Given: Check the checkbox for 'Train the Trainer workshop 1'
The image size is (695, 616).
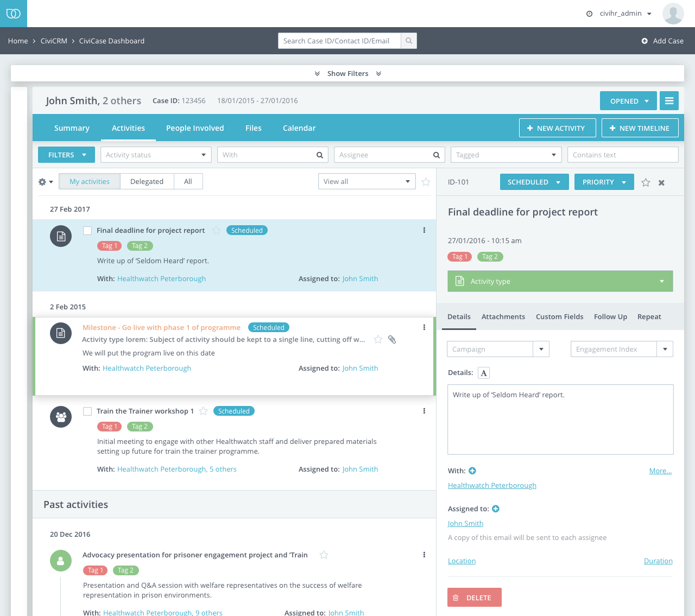Looking at the screenshot, I should (87, 411).
